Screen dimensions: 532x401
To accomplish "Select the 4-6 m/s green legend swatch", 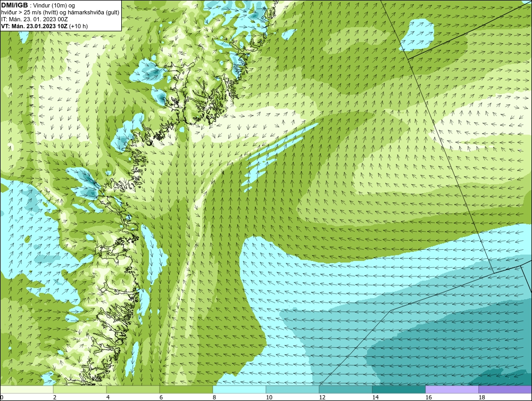I will 133,389.
